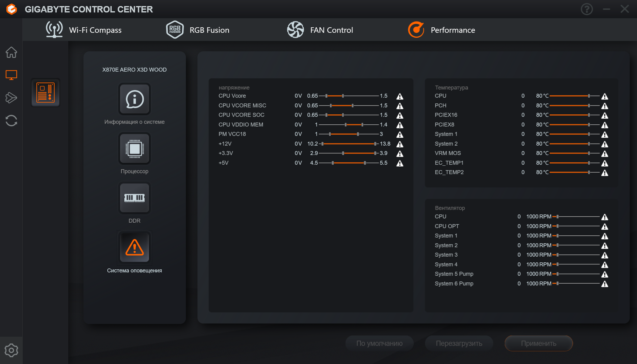
Task: Open the Система оповещения warning icon
Action: [134, 248]
